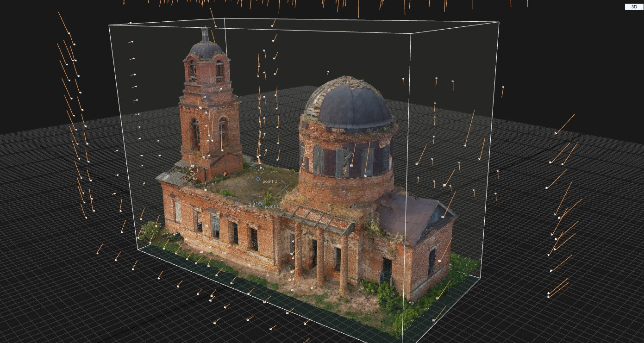Click the reconstruction box's rightmost top corner
Image resolution: width=644 pixels, height=343 pixels.
[x=499, y=21]
